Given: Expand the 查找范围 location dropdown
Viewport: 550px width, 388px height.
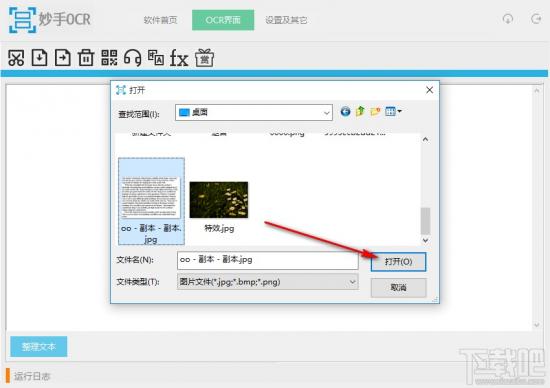Looking at the screenshot, I should [327, 113].
